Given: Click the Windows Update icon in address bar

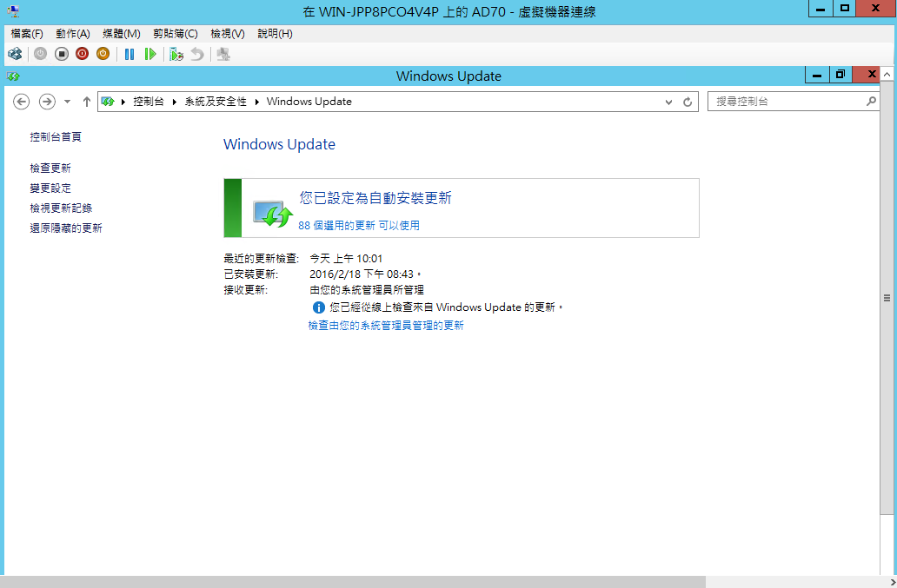Looking at the screenshot, I should 108,102.
